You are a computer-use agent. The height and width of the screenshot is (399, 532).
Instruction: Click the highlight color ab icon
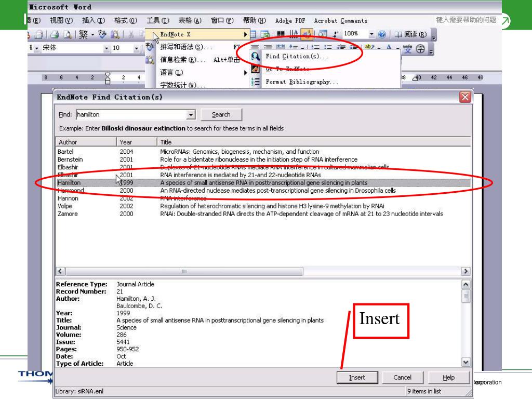[370, 47]
